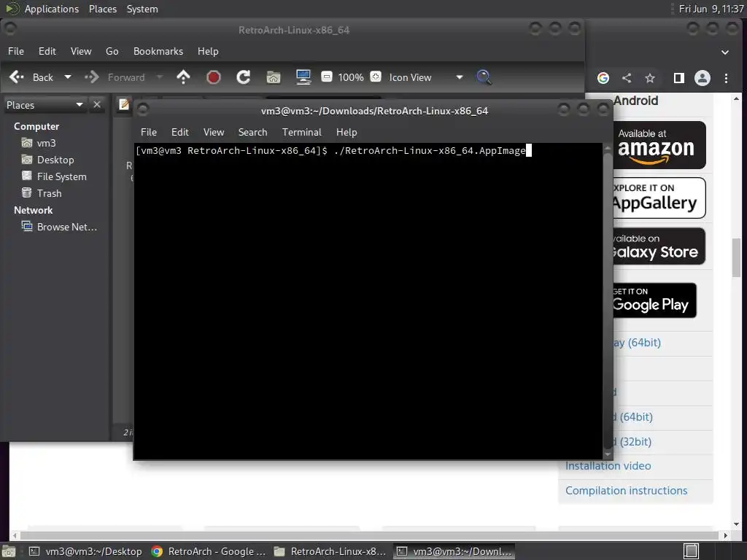Click the zoom in plus icon

(376, 77)
